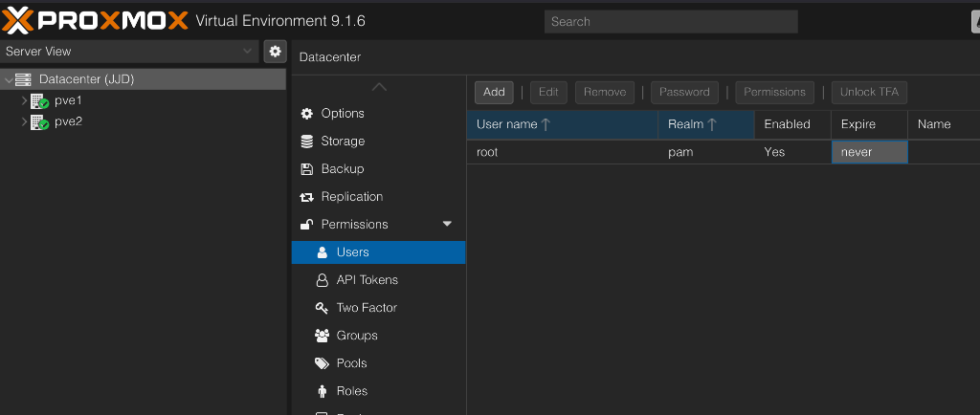Screen dimensions: 980x415
Task: Click the Options gear icon
Action: pyautogui.click(x=307, y=114)
